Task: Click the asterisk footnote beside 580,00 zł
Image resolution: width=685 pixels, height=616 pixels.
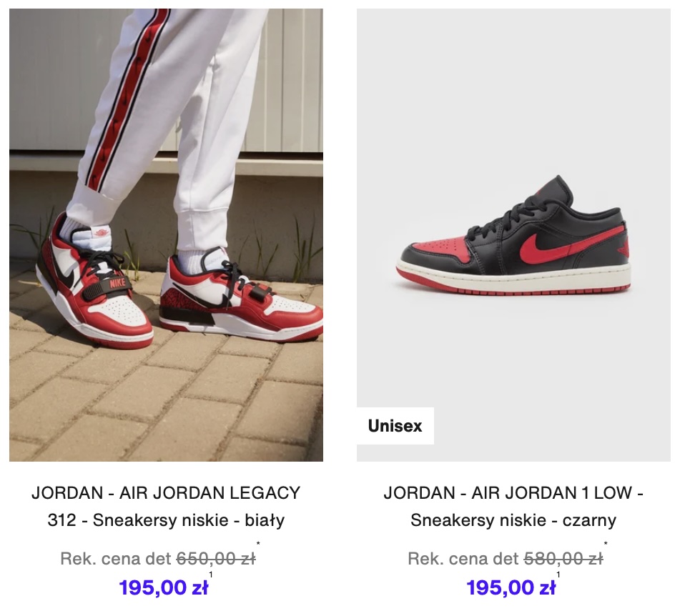Action: coord(606,544)
